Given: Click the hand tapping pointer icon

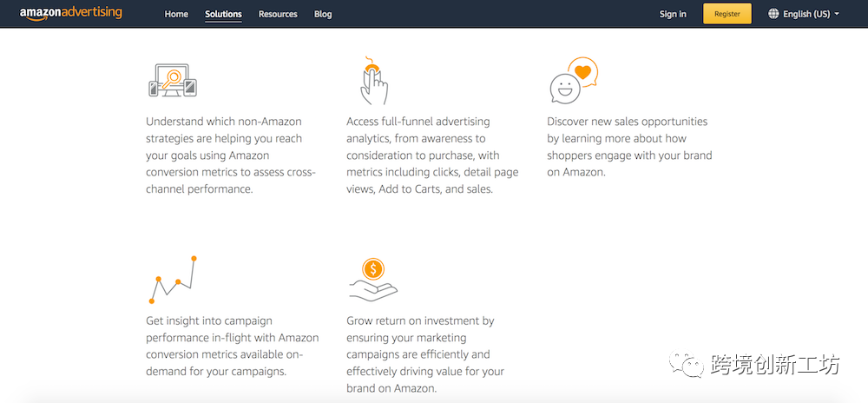Looking at the screenshot, I should tap(374, 81).
